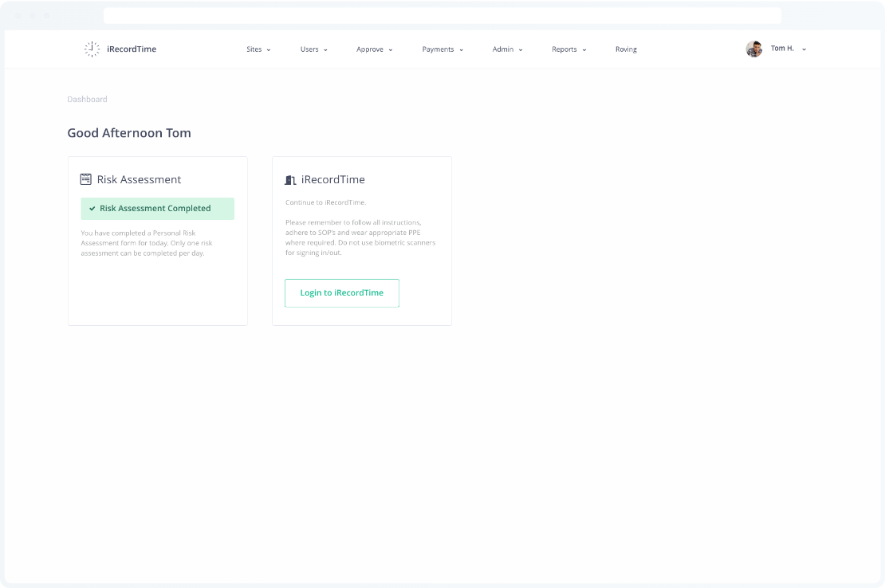Click the iRecordTime door icon in card
885x588 pixels.
pos(290,180)
